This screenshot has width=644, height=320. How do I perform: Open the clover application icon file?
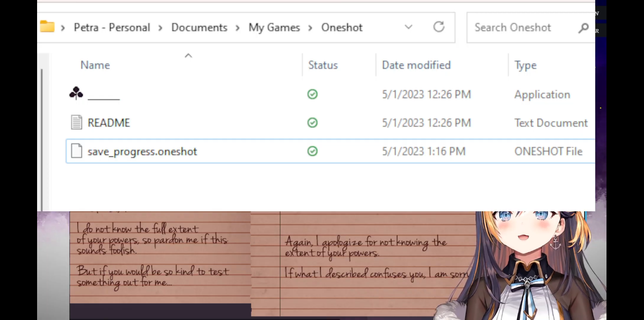click(x=76, y=94)
